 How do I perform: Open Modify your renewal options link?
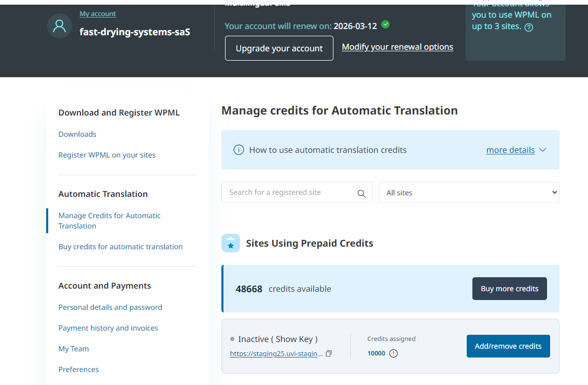click(397, 47)
